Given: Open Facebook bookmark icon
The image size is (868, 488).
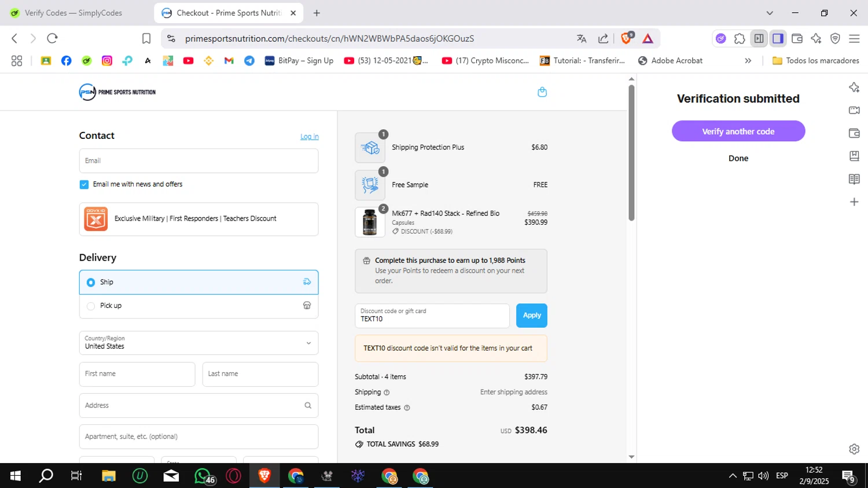Looking at the screenshot, I should (67, 61).
